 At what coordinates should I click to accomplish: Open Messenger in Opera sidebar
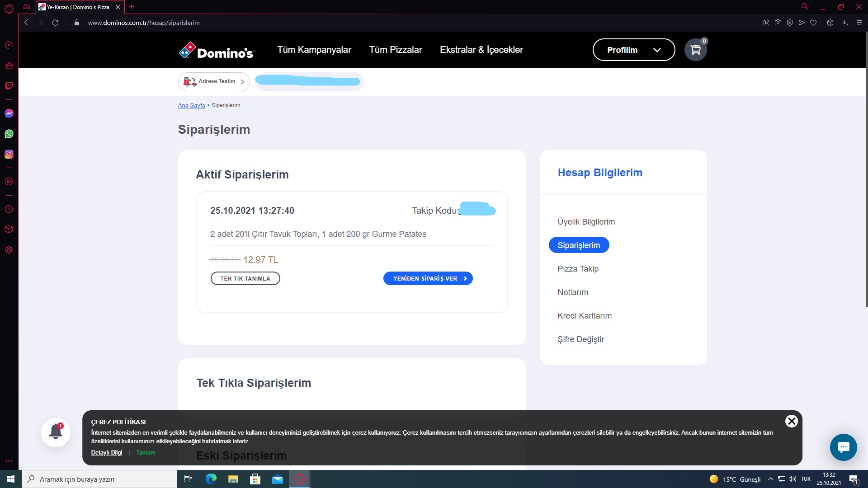pos(9,113)
